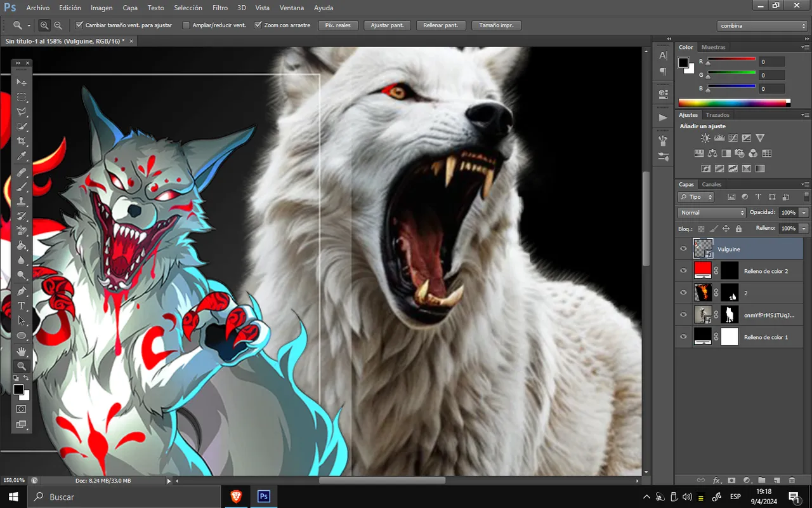Screen dimensions: 812x508
Task: Toggle 'Zoom con arrastre' checkbox
Action: (x=258, y=25)
